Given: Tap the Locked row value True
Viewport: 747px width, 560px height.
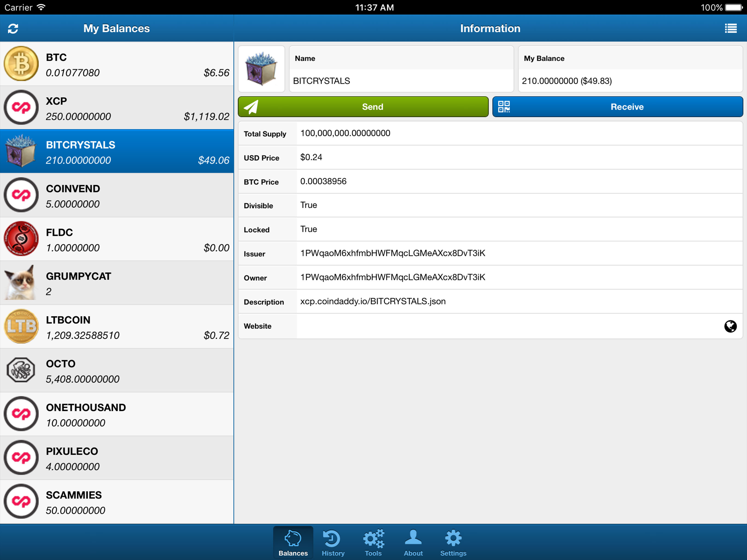Looking at the screenshot, I should pos(309,229).
